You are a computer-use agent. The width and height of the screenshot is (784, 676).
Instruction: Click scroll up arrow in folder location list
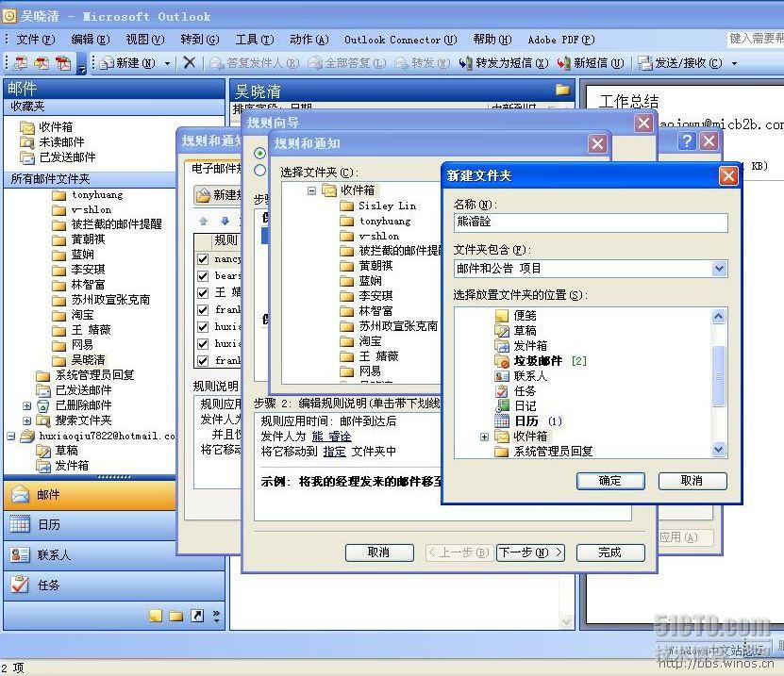pyautogui.click(x=719, y=316)
